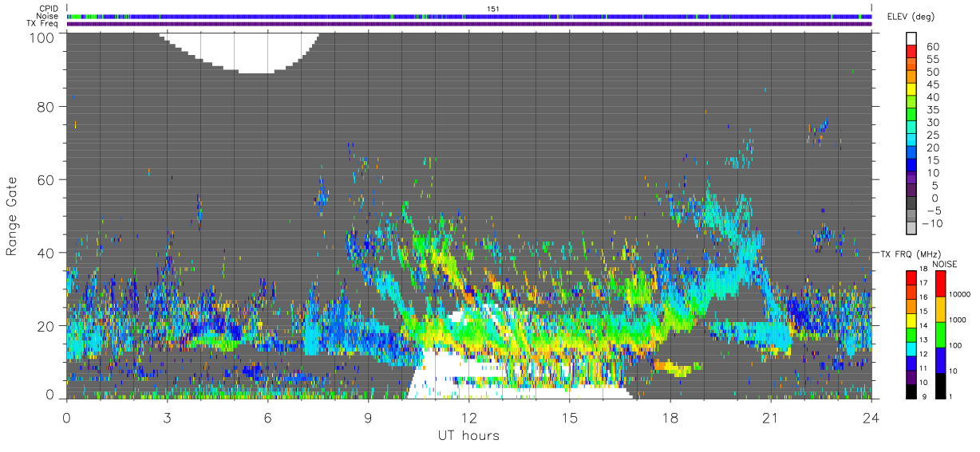The width and height of the screenshot is (980, 452).
Task: Click the blue ELEV swatch between 15 and 10
Action: coord(911,165)
